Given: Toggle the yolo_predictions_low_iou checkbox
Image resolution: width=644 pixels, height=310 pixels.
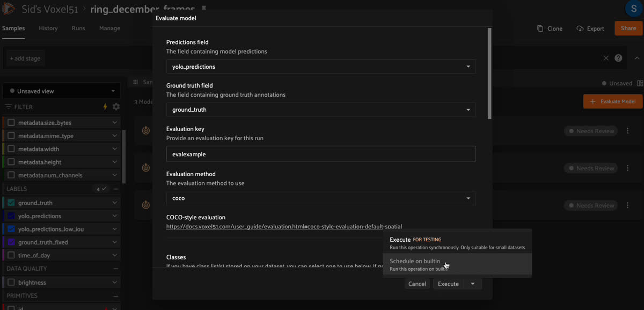Looking at the screenshot, I should [x=11, y=229].
